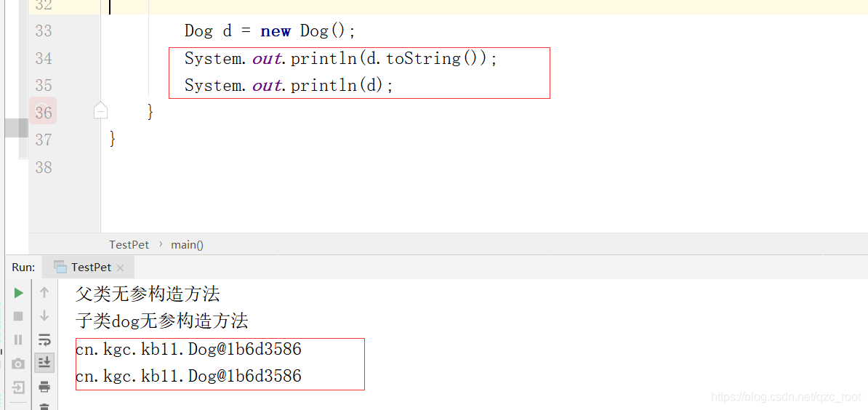Click the Up the Stack Trace arrow

(x=44, y=292)
